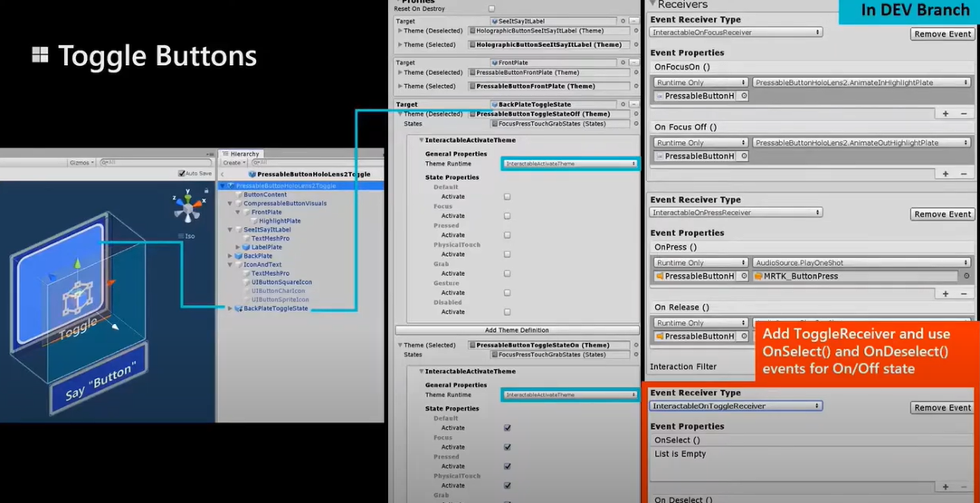Select the Hierarchy tab
Image resolution: width=980 pixels, height=503 pixels.
point(242,154)
